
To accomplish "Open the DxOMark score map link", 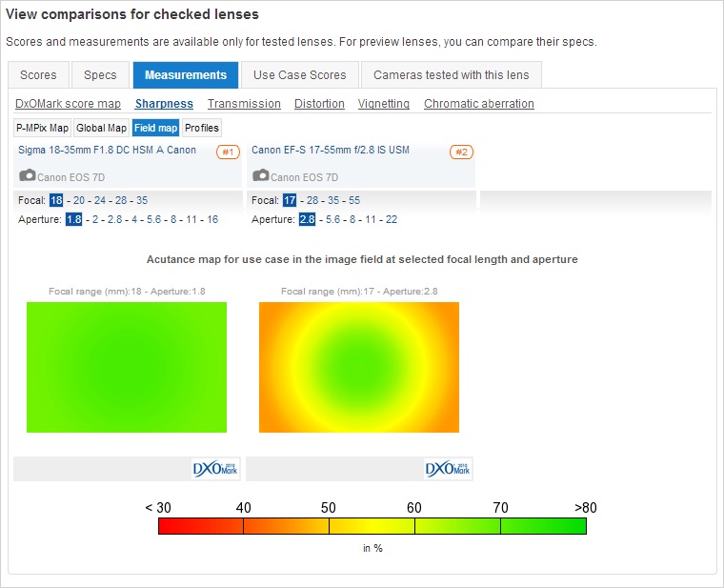I will pyautogui.click(x=68, y=104).
